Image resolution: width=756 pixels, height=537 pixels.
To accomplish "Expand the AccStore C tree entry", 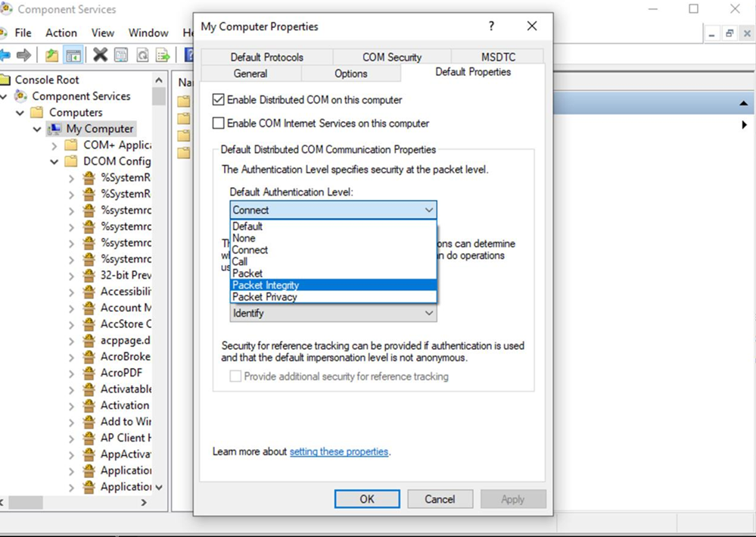I will pyautogui.click(x=71, y=324).
